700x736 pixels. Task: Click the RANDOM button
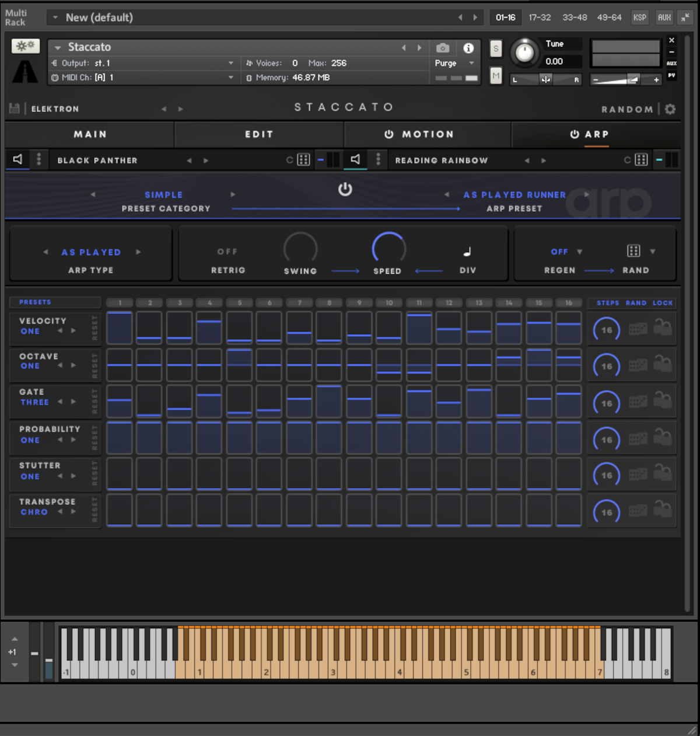tap(627, 109)
